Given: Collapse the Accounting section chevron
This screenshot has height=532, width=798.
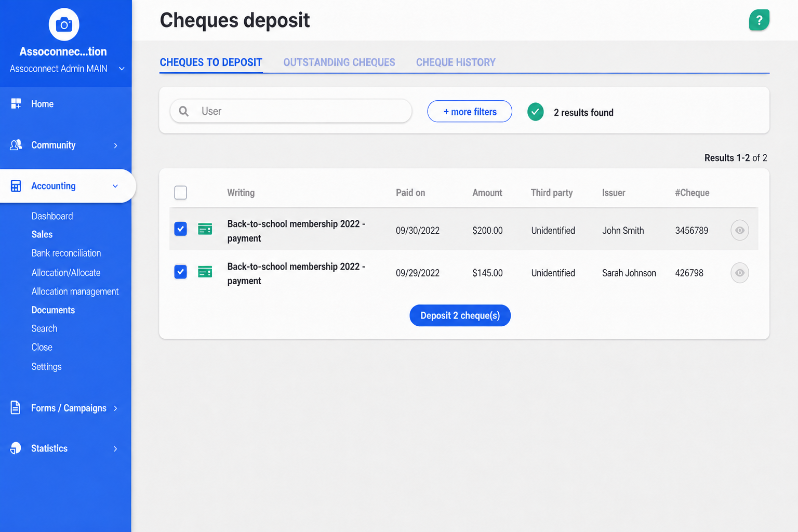Looking at the screenshot, I should point(115,186).
